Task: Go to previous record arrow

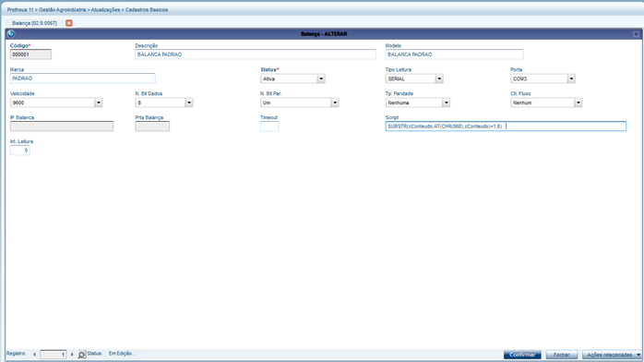Action: click(x=34, y=355)
